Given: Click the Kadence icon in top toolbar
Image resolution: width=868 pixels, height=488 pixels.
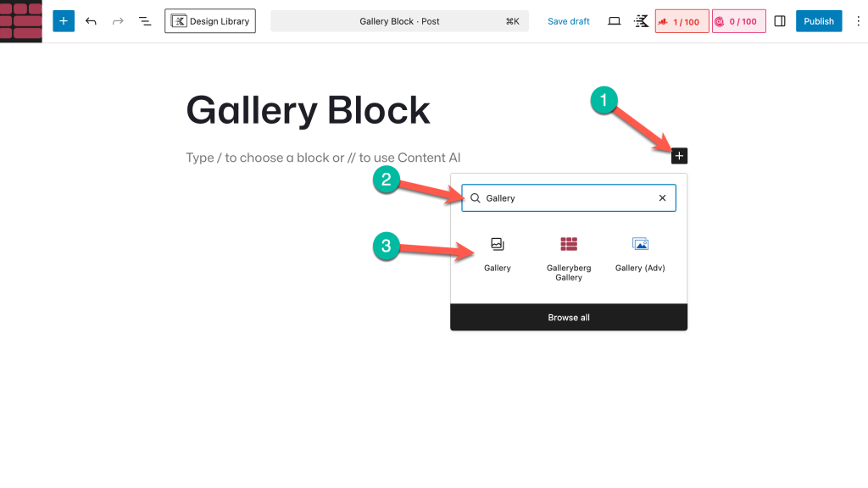Looking at the screenshot, I should (641, 21).
